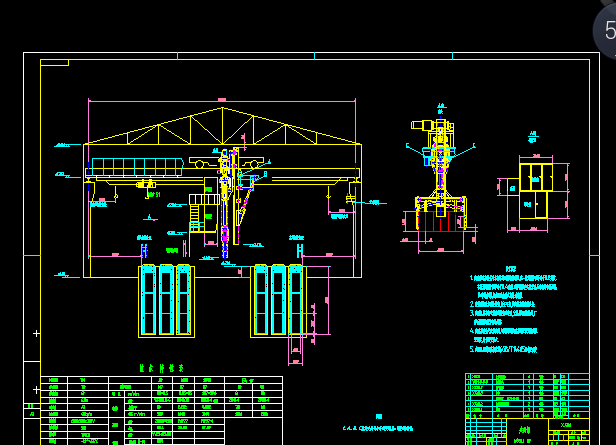Screen dimensions: 616x445
Task: Select the yellow roof truss in the drawing
Action: pos(222,126)
